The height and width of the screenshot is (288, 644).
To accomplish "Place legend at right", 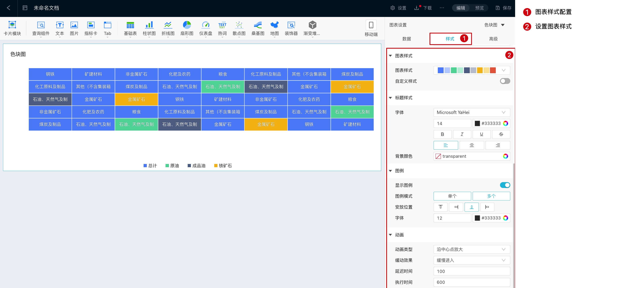I will (456, 207).
